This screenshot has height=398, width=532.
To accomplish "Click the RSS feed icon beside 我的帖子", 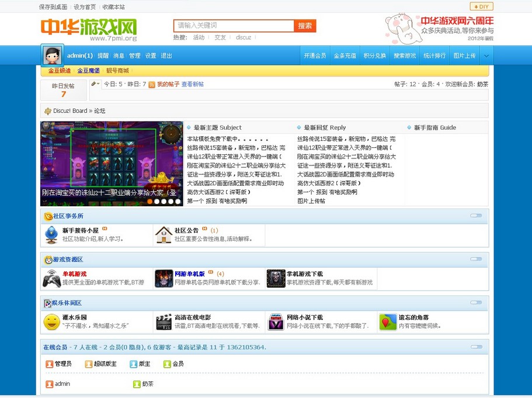I will [x=152, y=85].
